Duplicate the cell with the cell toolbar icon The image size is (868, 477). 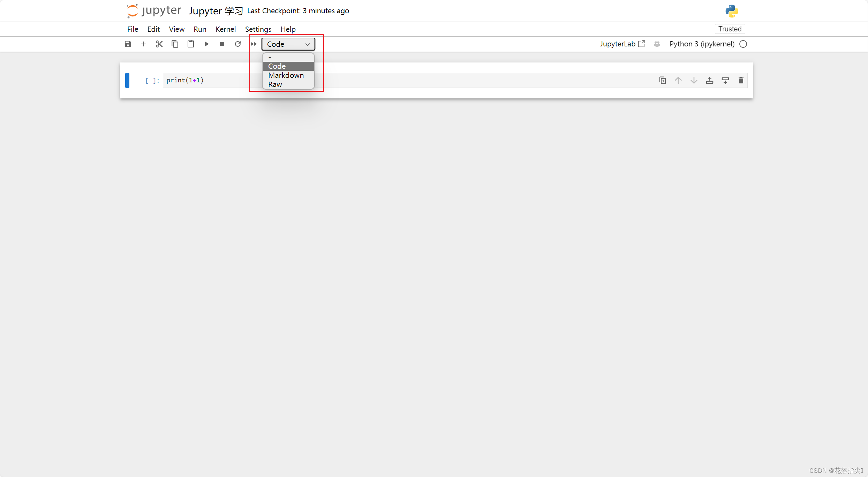[663, 81]
